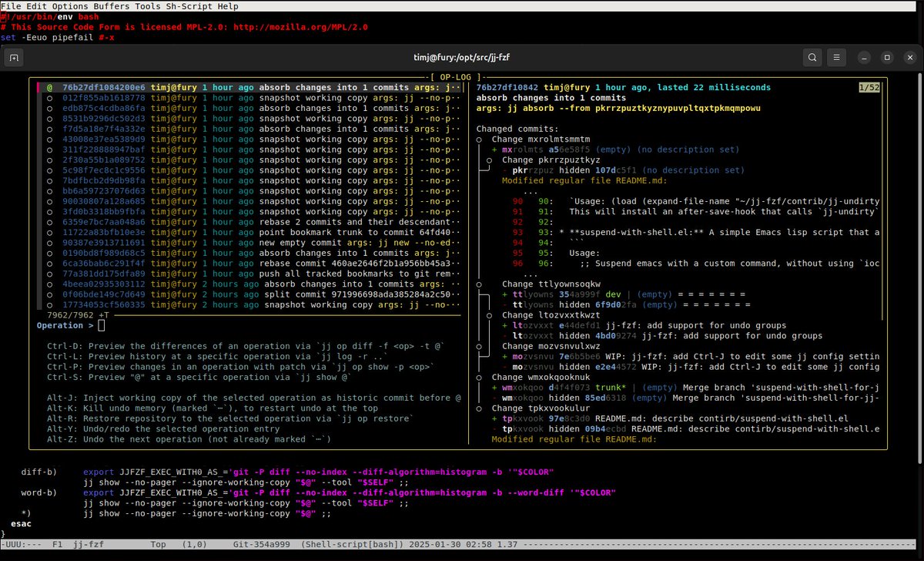Screen dimensions: 924x561
Task: Open a new tab in the terminal
Action: coord(15,57)
